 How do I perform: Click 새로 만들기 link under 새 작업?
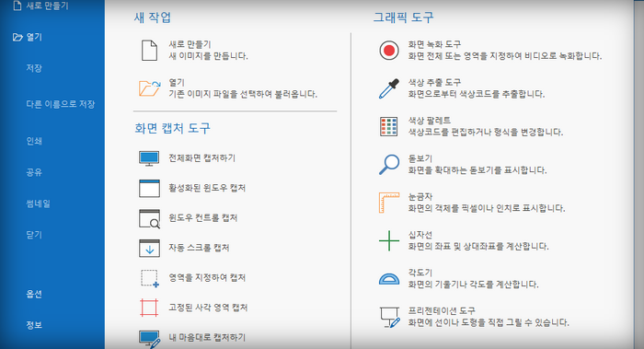(x=190, y=44)
